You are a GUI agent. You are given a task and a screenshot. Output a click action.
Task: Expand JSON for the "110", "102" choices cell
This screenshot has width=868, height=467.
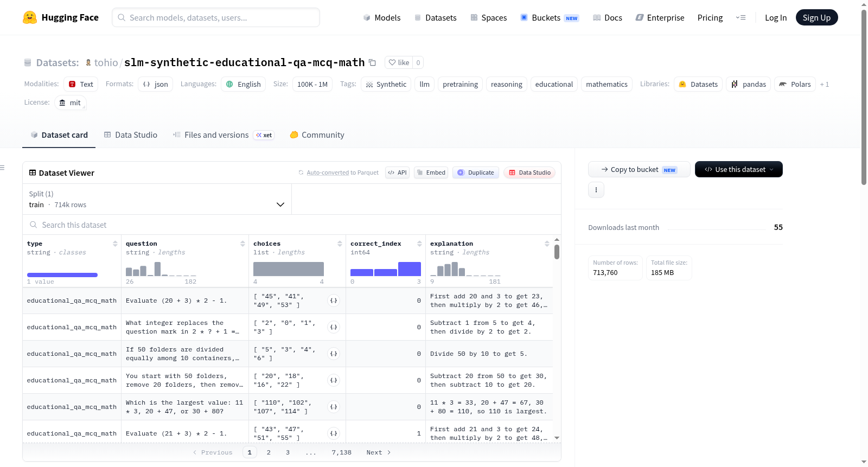coord(334,407)
